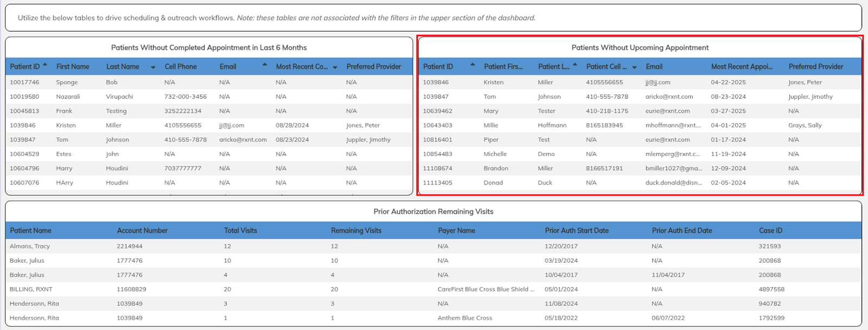868x330 pixels.
Task: Click 'Patients Without Completed Appointment in Last 6 Months' title
Action: pos(209,48)
